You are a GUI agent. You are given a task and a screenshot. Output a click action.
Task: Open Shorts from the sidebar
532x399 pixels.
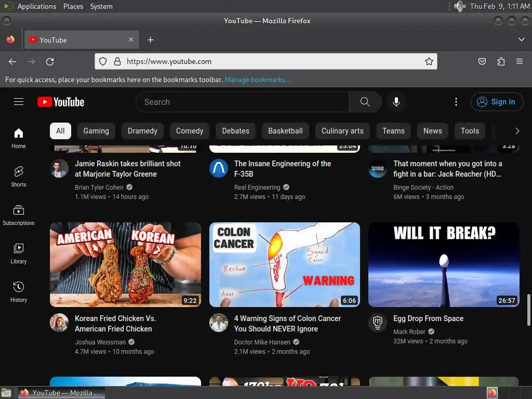click(19, 177)
